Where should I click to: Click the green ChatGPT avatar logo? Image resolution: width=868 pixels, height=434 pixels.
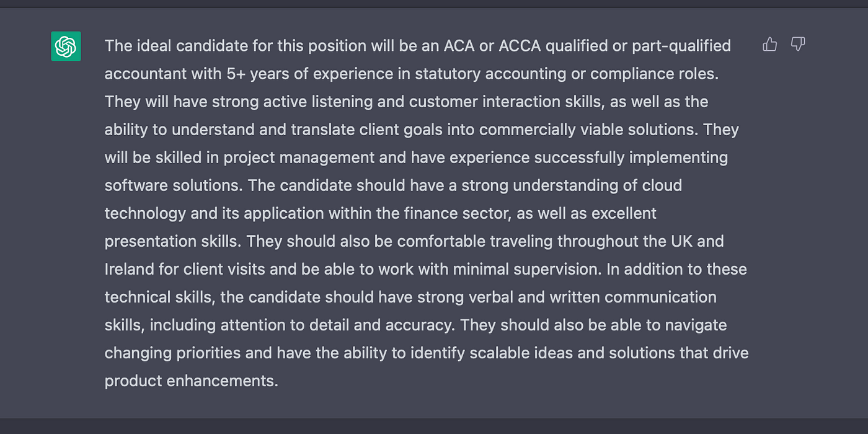tap(66, 46)
